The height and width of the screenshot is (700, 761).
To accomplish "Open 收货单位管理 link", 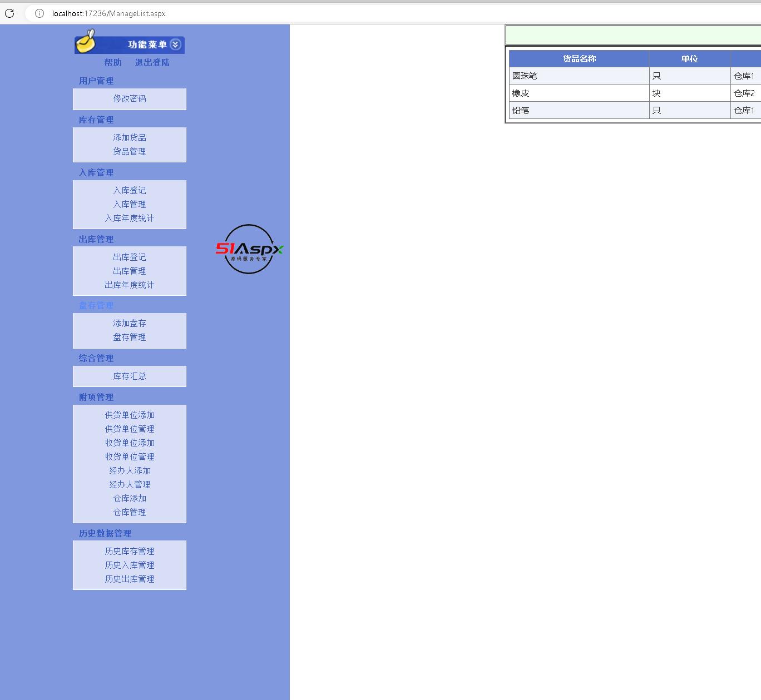I will (130, 456).
